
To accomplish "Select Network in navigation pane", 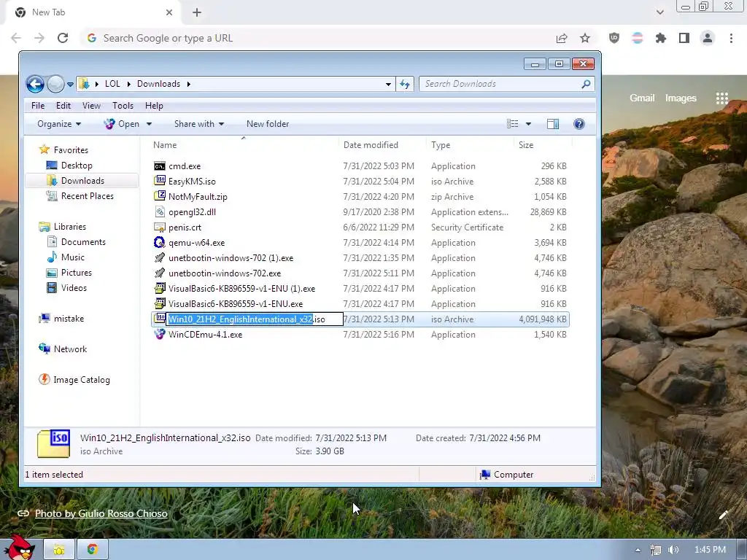I will [x=70, y=349].
